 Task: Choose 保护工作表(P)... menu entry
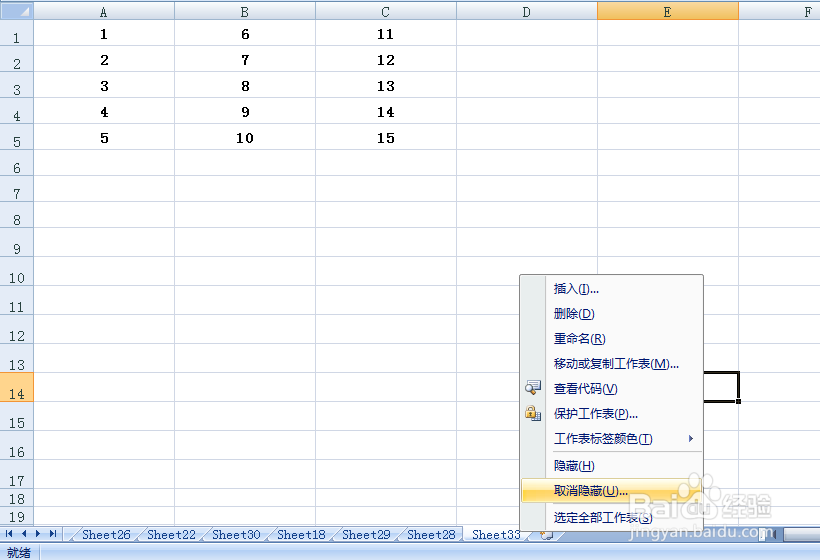[612, 414]
